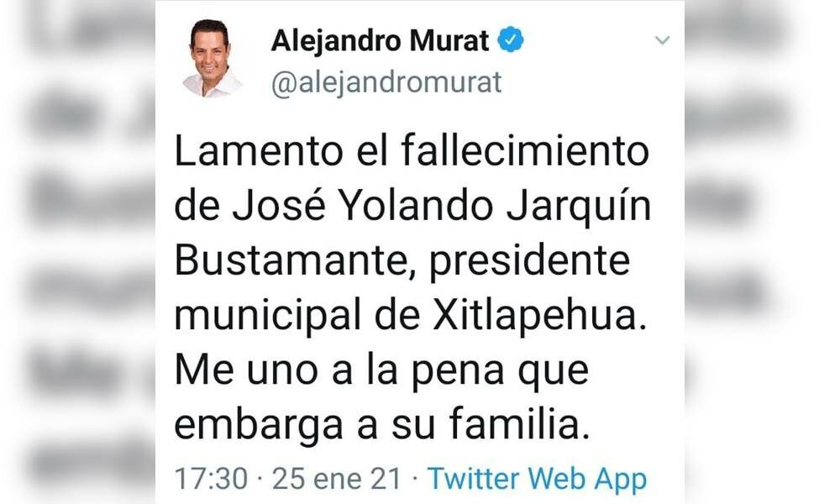The image size is (840, 504).
Task: Click the first line Lamento el fallecimiento
Action: tap(412, 151)
